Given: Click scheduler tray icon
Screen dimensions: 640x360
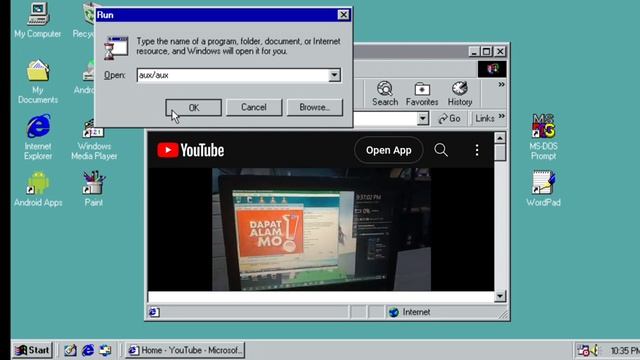Looking at the screenshot, I should (583, 350).
